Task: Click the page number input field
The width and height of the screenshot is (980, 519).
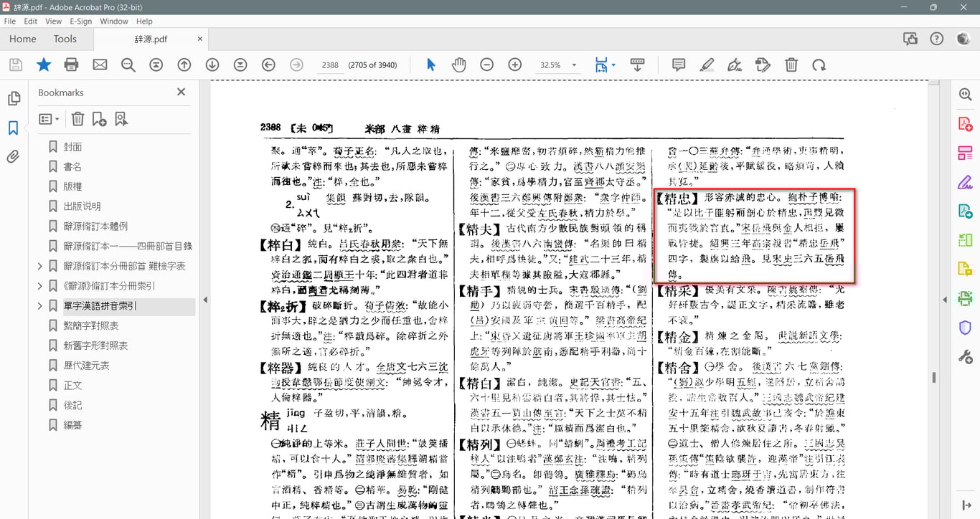Action: [330, 65]
